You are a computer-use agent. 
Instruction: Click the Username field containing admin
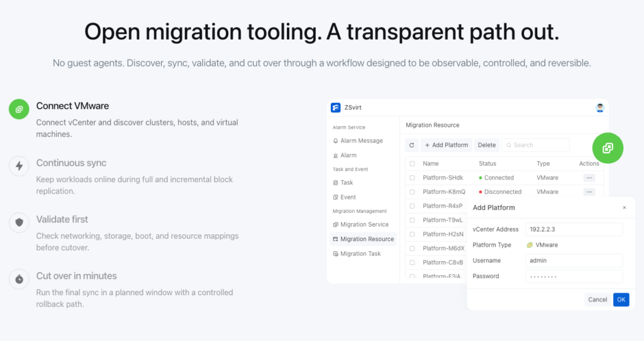coord(574,261)
